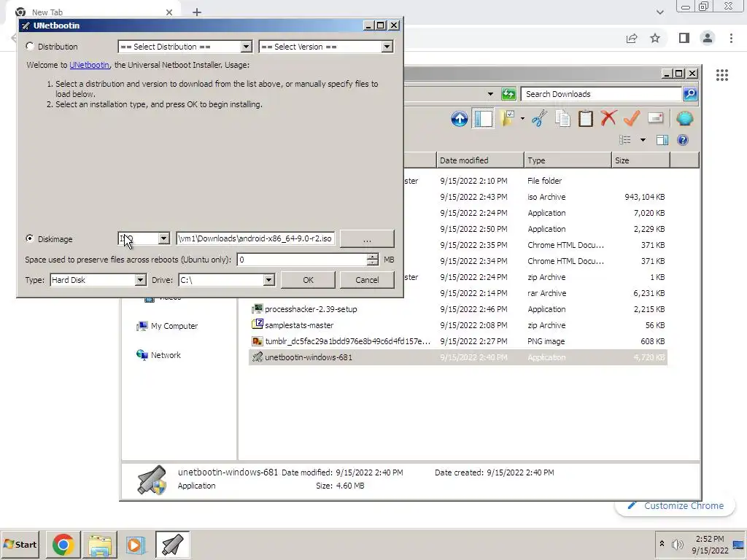Toggle the preview pane icon

click(662, 140)
